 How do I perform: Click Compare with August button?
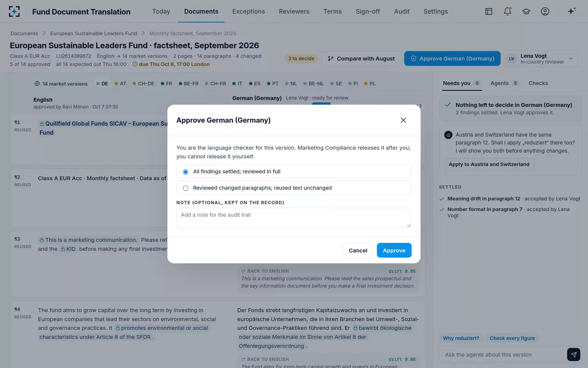pyautogui.click(x=361, y=58)
